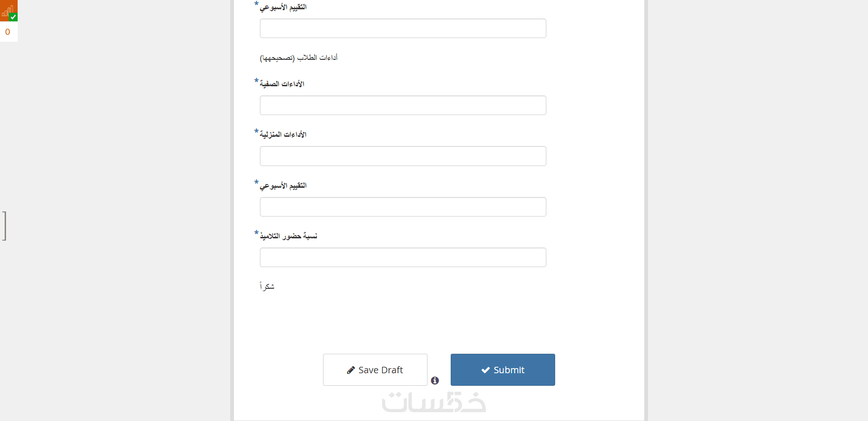The image size is (868, 421).
Task: Click the نسبة حضور التلاميذ field label
Action: (x=288, y=236)
